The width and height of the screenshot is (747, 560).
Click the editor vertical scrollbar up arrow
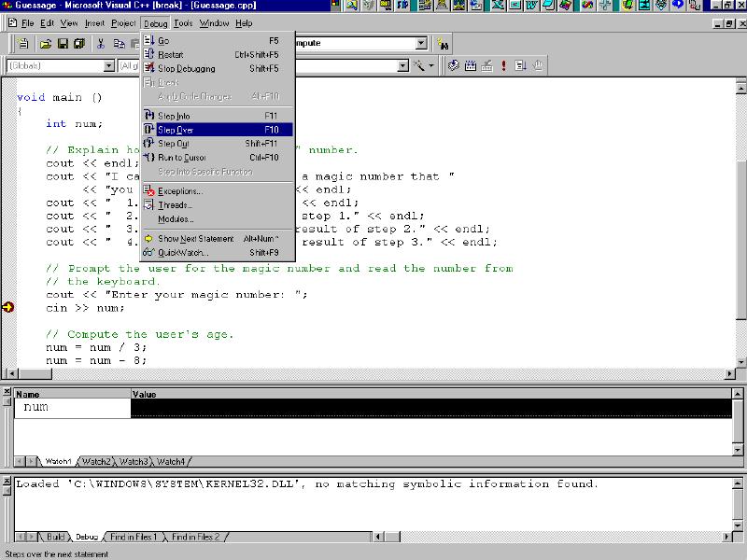coord(740,88)
